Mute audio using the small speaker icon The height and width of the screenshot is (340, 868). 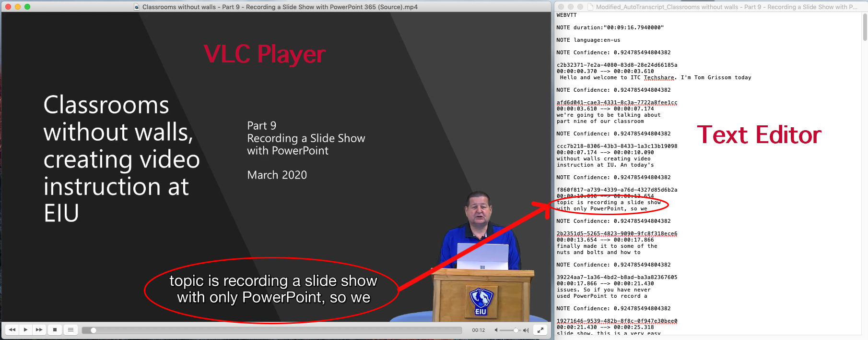(496, 330)
